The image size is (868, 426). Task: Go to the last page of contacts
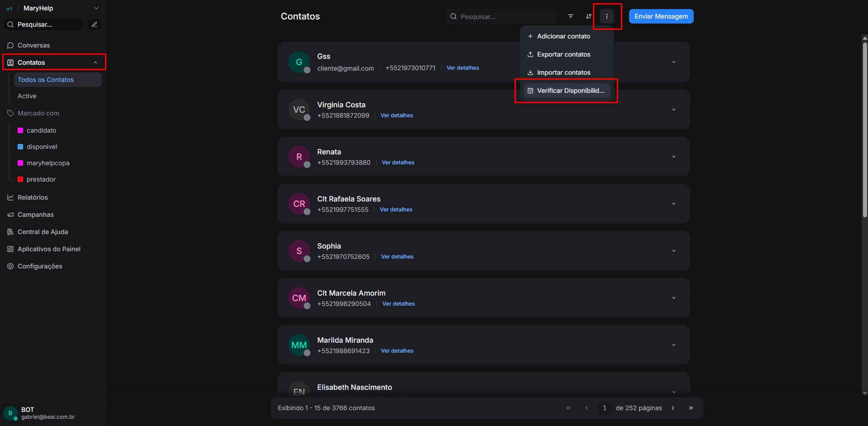691,408
